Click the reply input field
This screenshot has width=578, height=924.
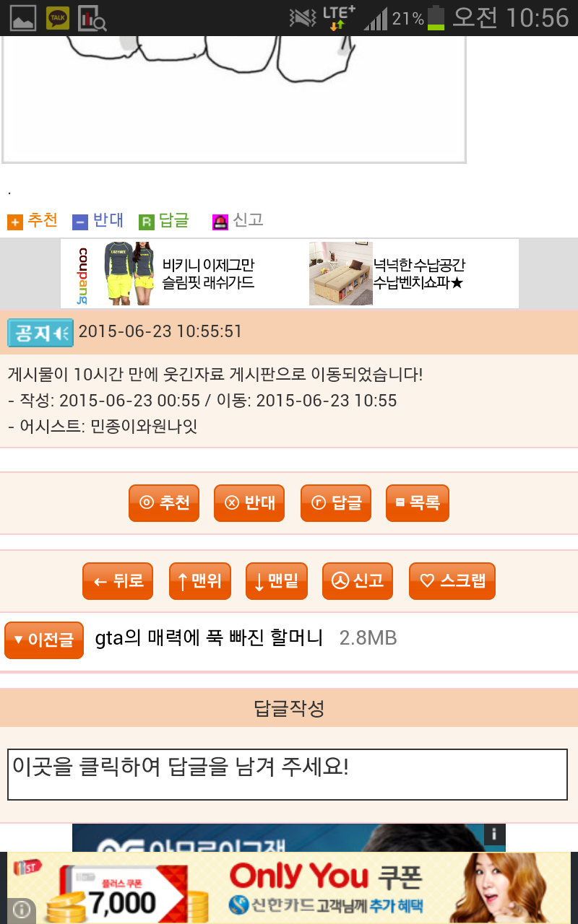(x=288, y=775)
